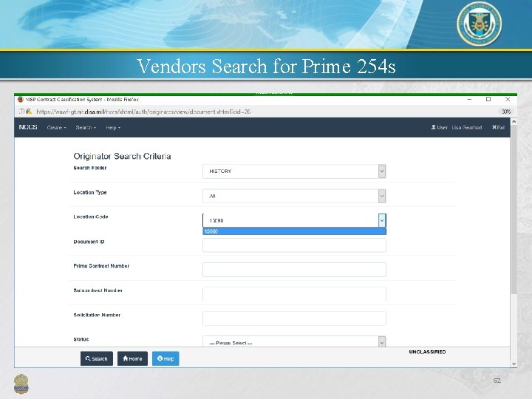Screen dimensions: 532x399
Task: Click the user profile icon
Action: point(433,127)
